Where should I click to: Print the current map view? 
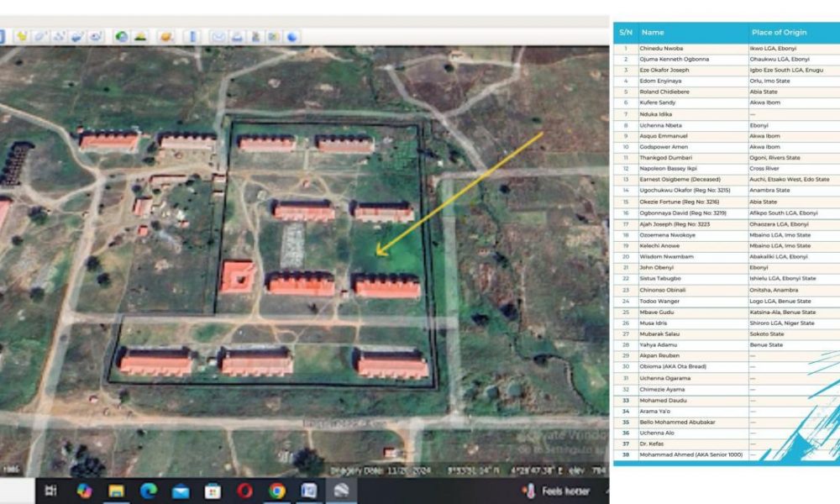237,37
